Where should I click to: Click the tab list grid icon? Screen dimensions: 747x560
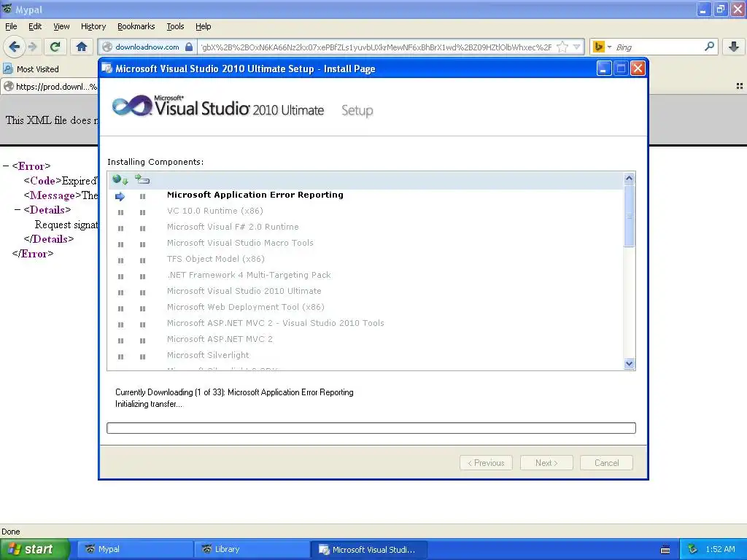[740, 86]
